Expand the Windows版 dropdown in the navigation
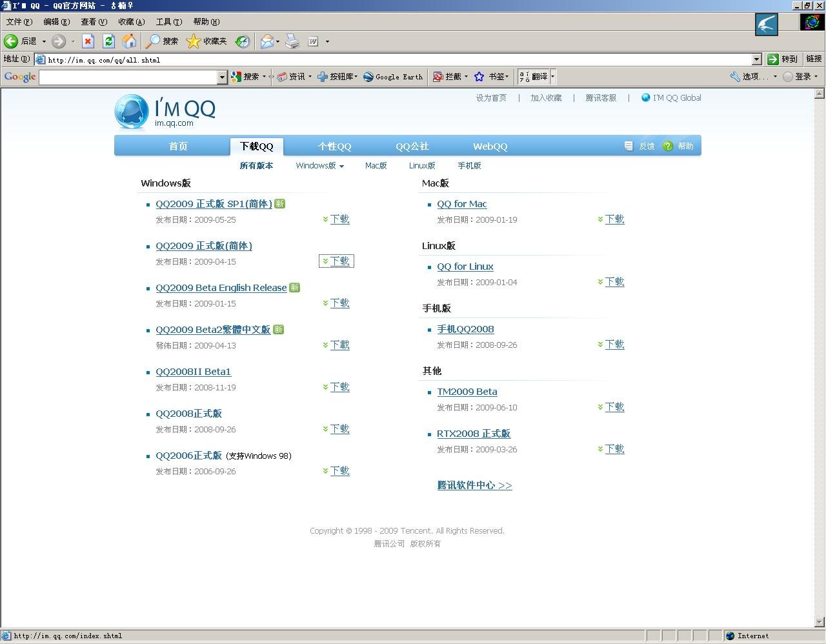This screenshot has height=644, width=826. tap(319, 165)
